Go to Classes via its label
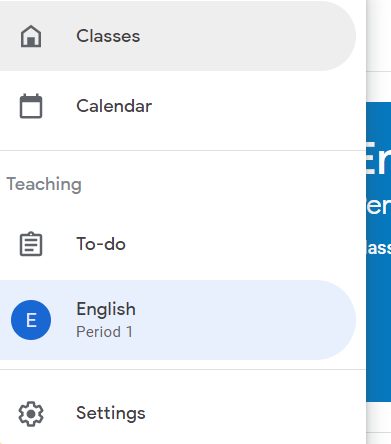The width and height of the screenshot is (391, 444). tap(108, 36)
